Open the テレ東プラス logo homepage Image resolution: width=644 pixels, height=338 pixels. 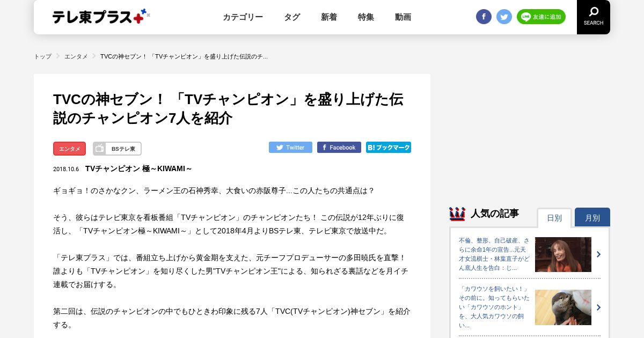[x=101, y=17]
